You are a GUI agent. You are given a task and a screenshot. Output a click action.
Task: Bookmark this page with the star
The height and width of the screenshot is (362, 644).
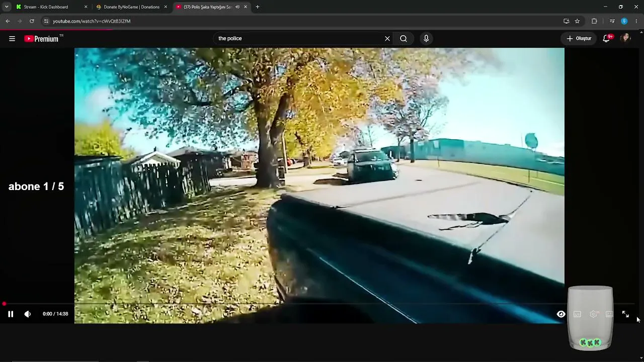(x=578, y=21)
